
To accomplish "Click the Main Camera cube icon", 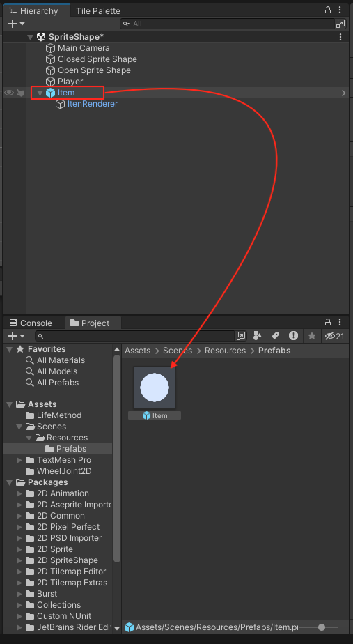I will click(50, 48).
